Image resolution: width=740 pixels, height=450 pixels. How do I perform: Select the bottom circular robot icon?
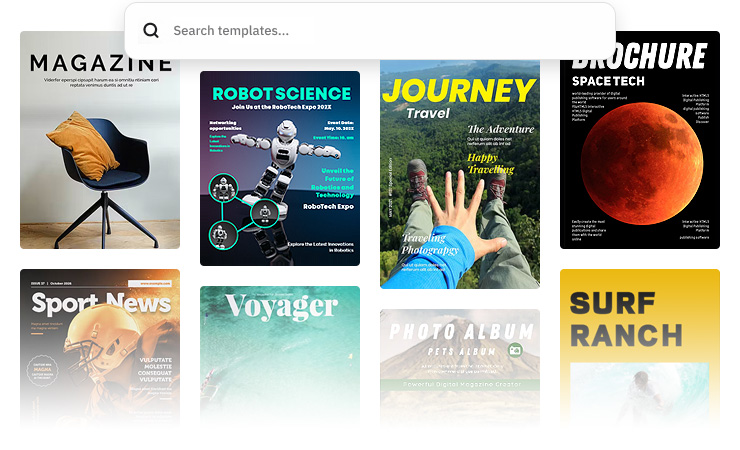[223, 234]
